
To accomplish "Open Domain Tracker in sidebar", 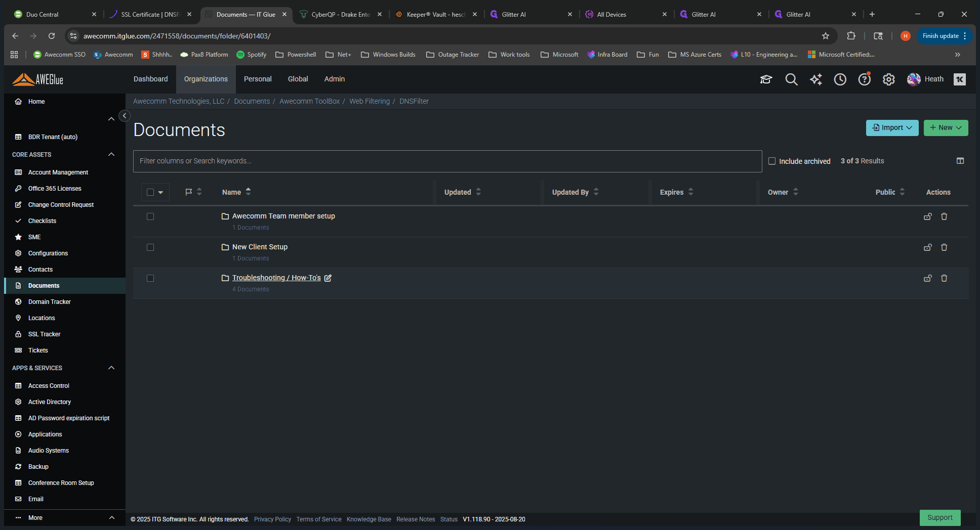I will tap(49, 302).
